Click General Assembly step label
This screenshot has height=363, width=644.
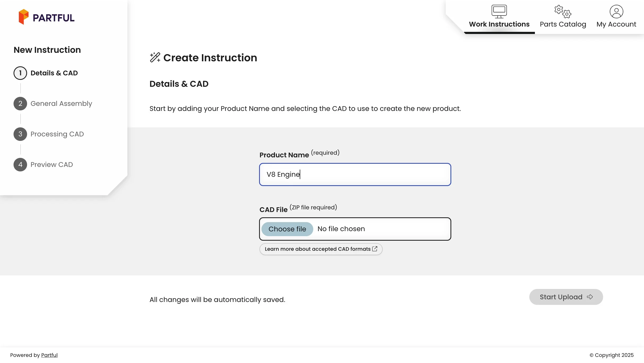tap(61, 103)
